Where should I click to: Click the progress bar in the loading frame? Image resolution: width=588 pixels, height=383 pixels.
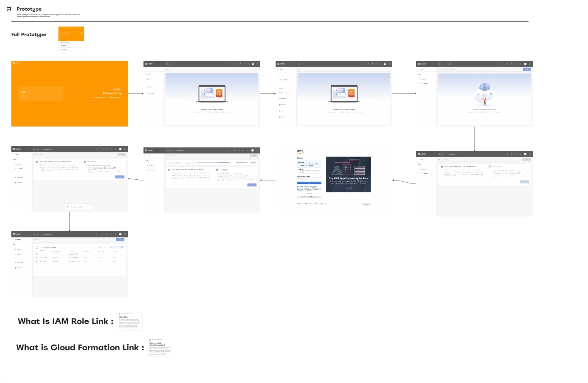(x=213, y=163)
